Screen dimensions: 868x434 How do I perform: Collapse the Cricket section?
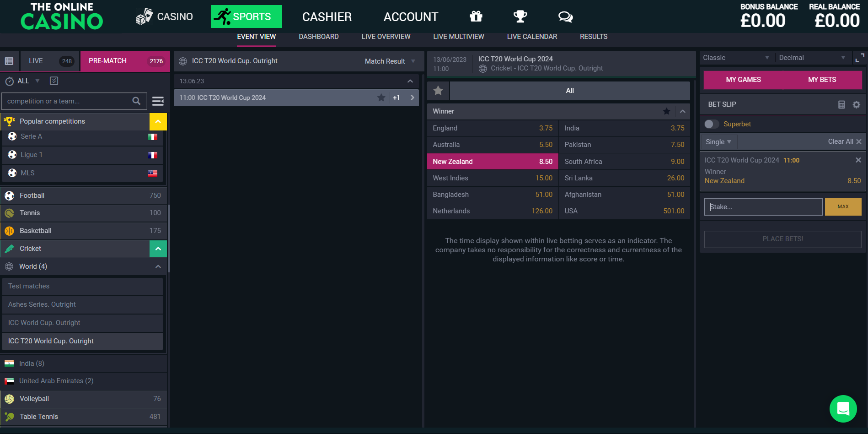click(158, 249)
